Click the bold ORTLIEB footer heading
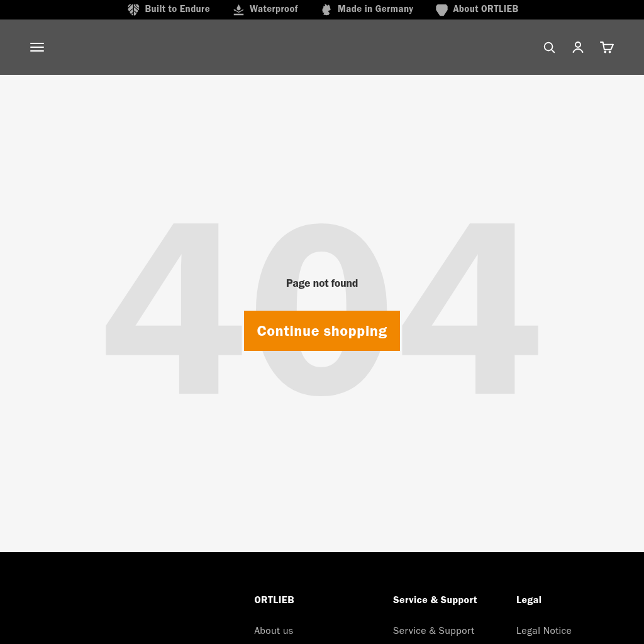 tap(274, 600)
